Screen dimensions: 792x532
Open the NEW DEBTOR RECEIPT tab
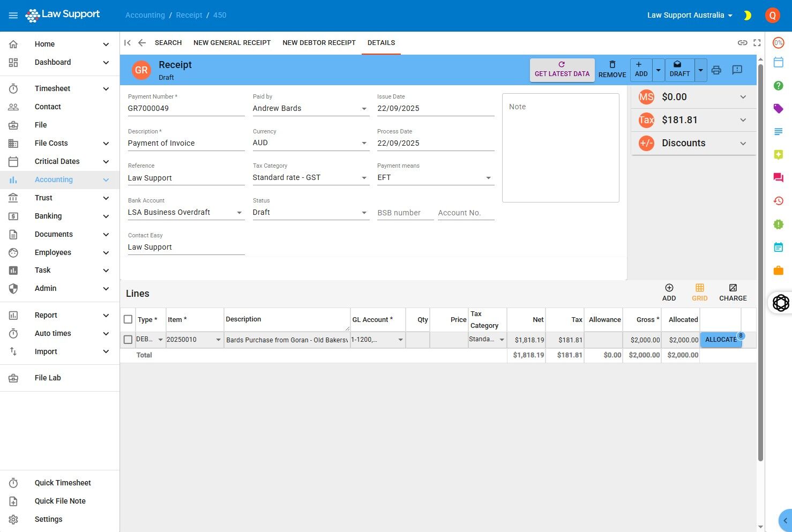pyautogui.click(x=319, y=43)
